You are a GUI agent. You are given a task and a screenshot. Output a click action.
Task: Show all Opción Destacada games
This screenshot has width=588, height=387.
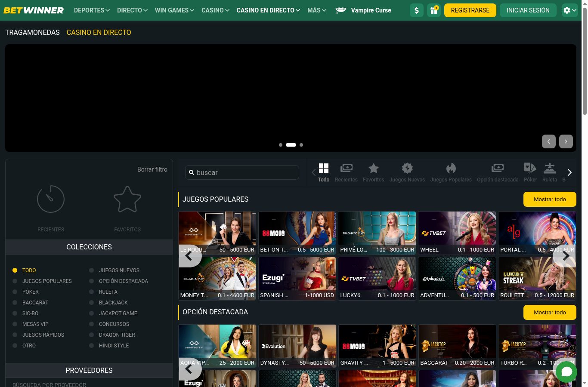click(550, 313)
